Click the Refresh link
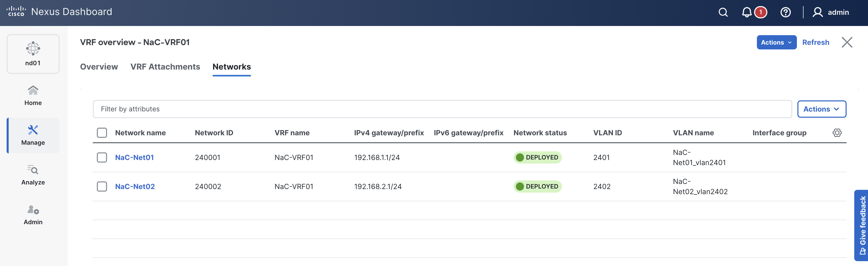This screenshot has width=868, height=266. pyautogui.click(x=816, y=43)
